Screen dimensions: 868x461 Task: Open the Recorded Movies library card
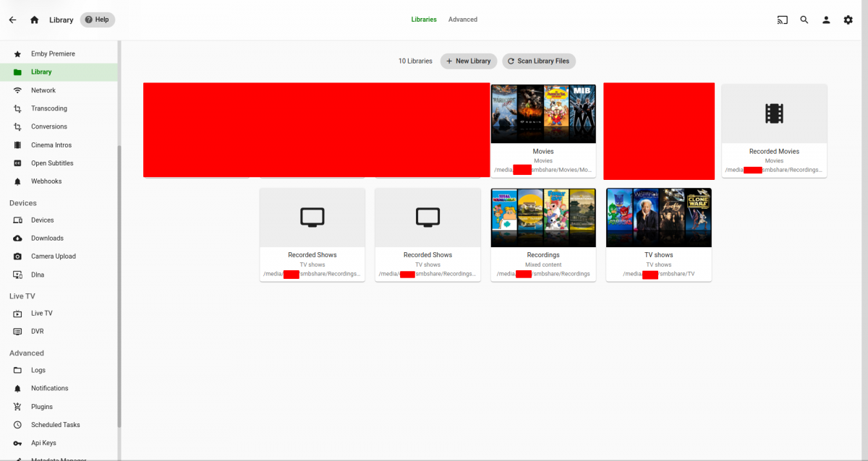(774, 131)
